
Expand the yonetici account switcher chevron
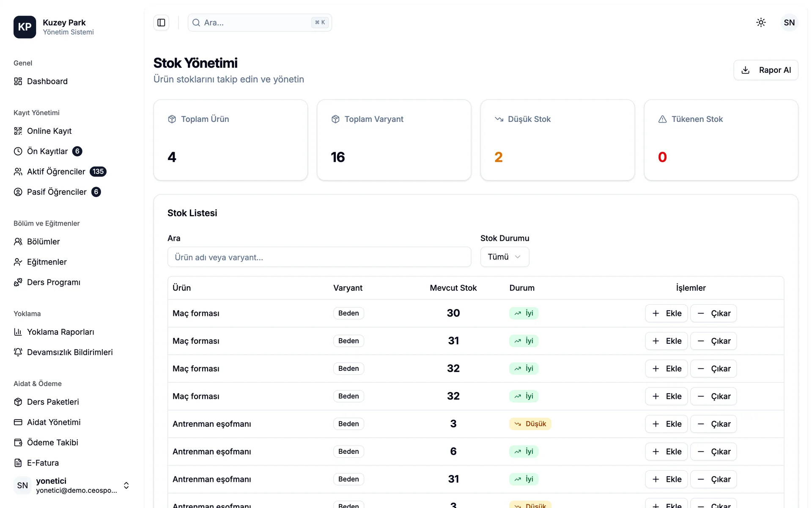coord(126,485)
